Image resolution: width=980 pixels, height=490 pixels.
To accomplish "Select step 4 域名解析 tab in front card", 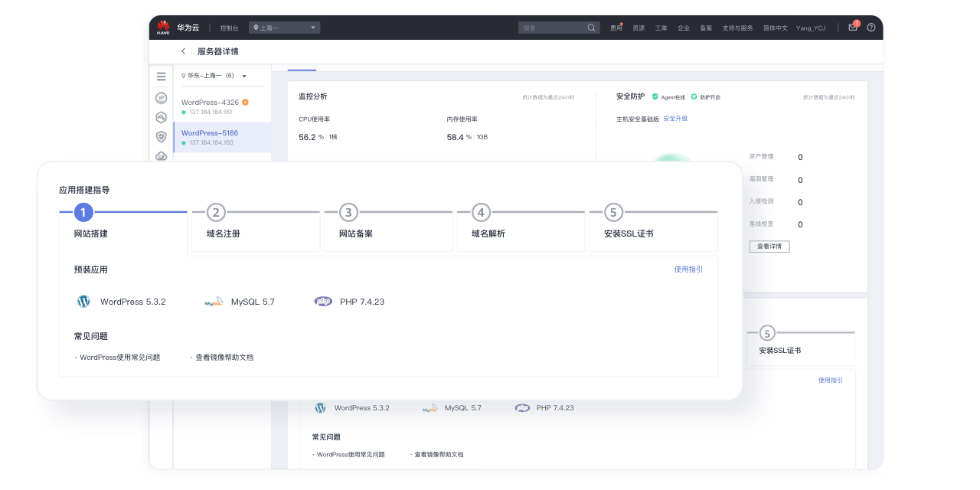I will [x=521, y=227].
